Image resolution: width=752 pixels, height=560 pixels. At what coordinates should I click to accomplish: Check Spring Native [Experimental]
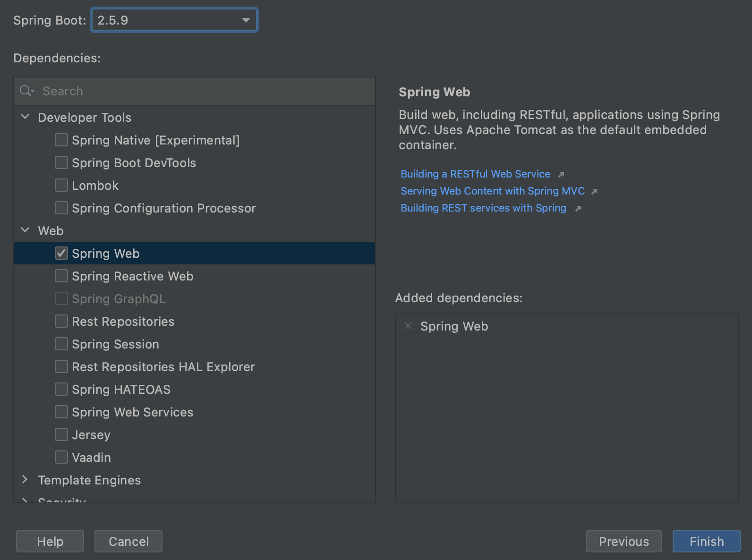click(x=61, y=140)
